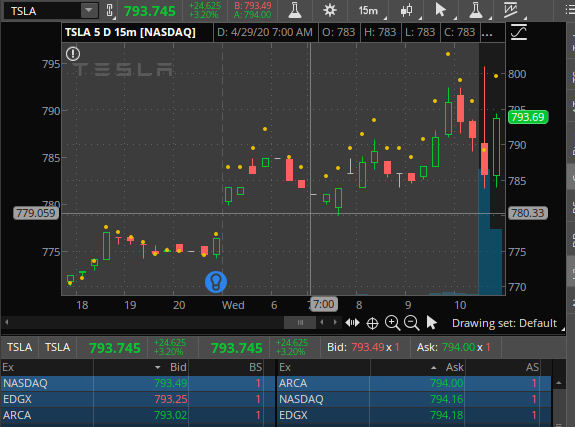Screen dimensions: 575x427
Task: Select the ARCA bid row 793.02
Action: coord(138,415)
